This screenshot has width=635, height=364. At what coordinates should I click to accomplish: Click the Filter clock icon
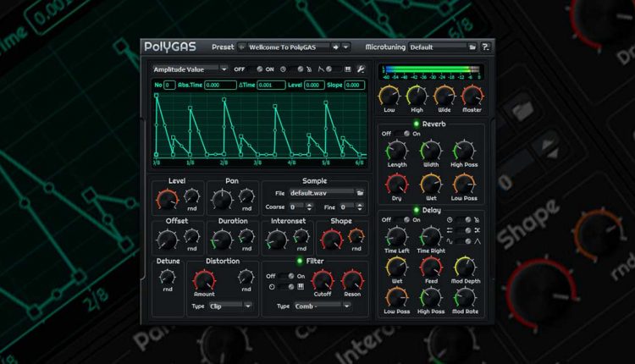[x=272, y=287]
